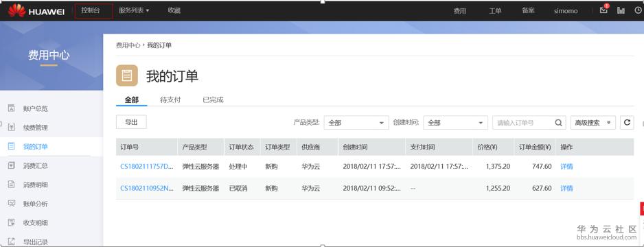Open the messages envelope icon with badge

603,10
